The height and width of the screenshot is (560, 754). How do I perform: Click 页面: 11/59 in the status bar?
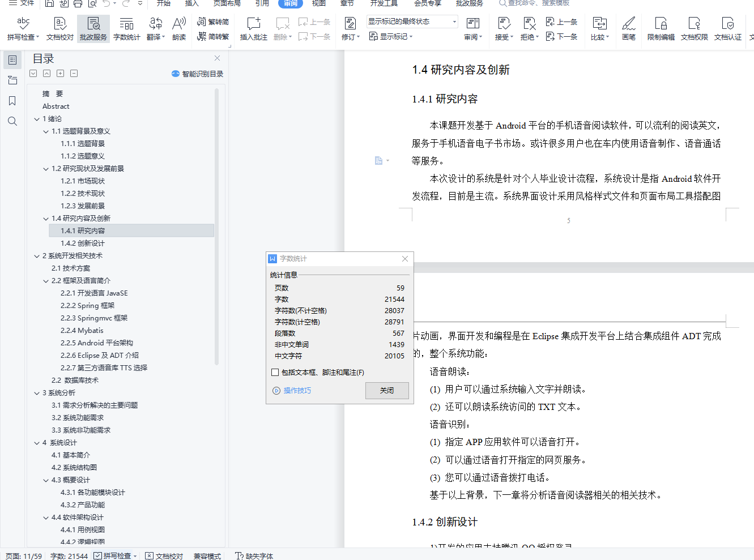pyautogui.click(x=24, y=556)
